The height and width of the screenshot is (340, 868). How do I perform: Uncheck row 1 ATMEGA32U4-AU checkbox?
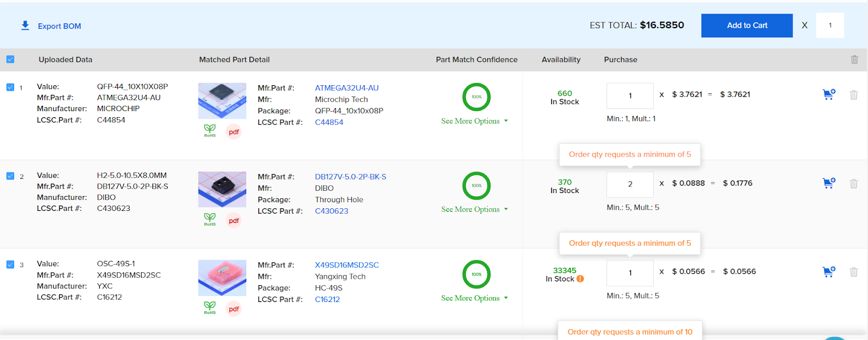[10, 87]
